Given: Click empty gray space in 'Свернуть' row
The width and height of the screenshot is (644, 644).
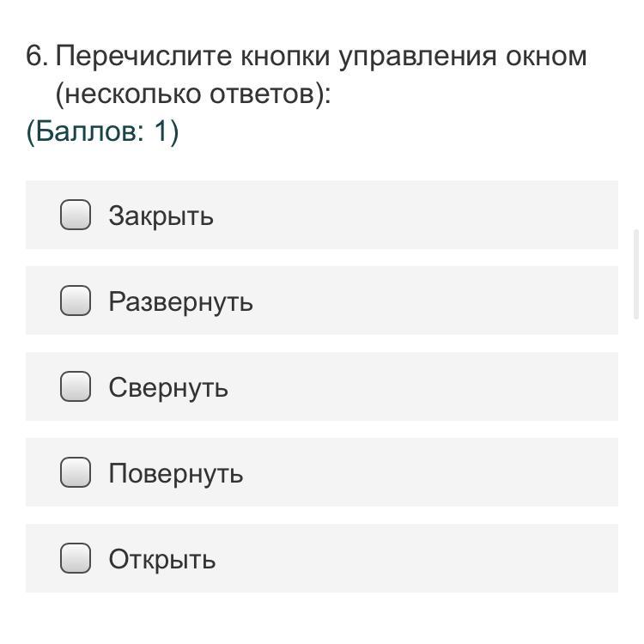Looking at the screenshot, I should pyautogui.click(x=429, y=386).
